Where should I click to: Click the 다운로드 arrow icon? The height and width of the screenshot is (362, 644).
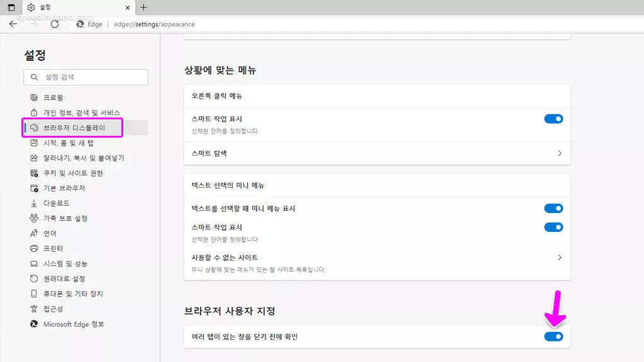click(x=34, y=203)
